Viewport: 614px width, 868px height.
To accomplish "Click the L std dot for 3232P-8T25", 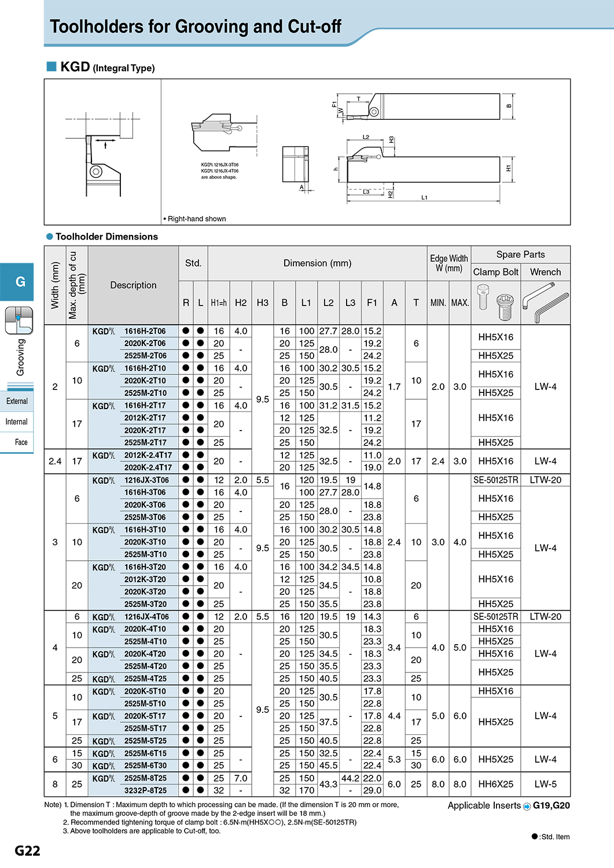I will tap(200, 790).
